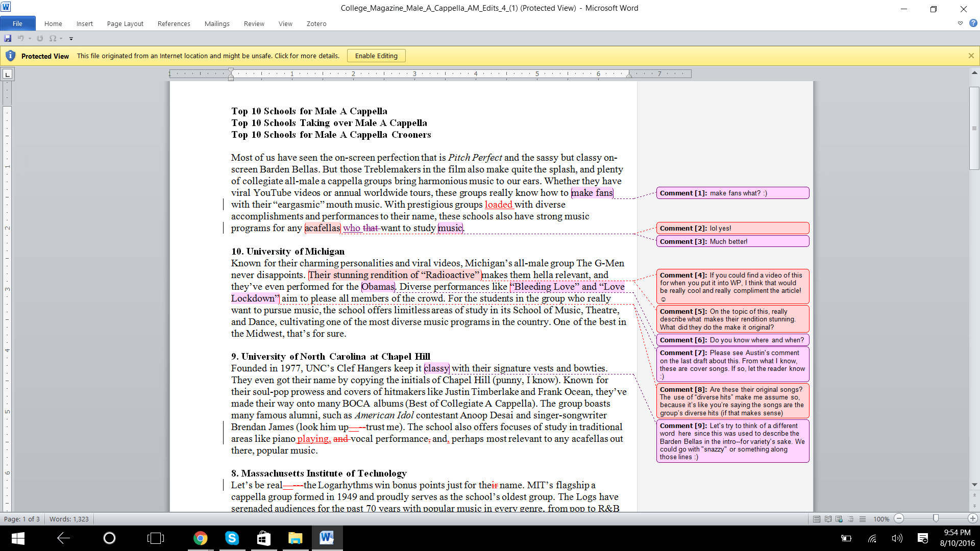
Task: Open File Explorer from the taskbar
Action: (296, 538)
